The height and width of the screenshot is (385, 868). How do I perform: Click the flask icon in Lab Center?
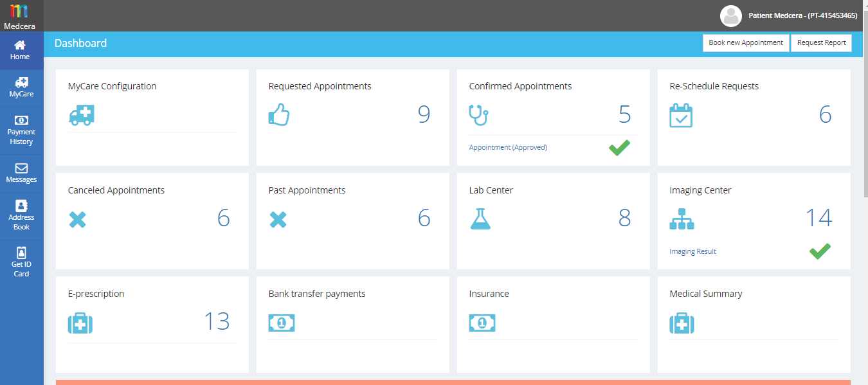click(x=480, y=219)
